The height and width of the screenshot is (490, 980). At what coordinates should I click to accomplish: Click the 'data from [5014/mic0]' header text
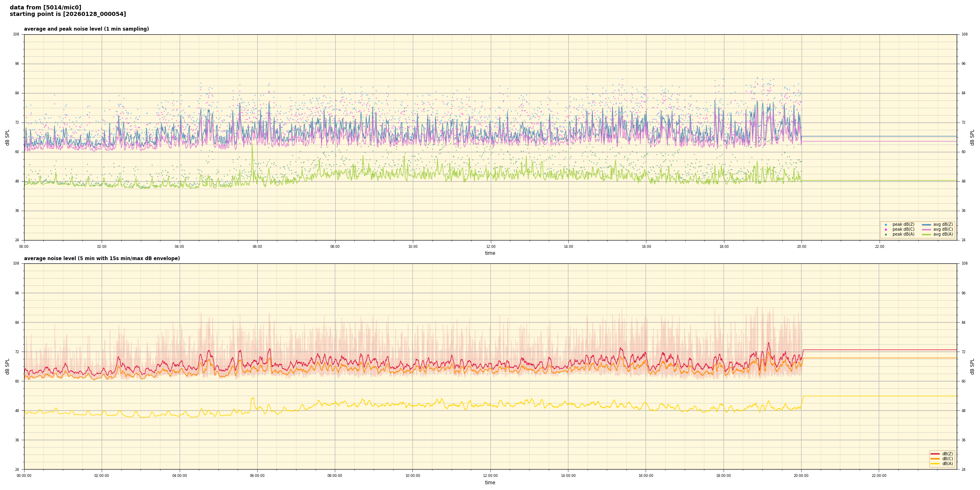(45, 7)
